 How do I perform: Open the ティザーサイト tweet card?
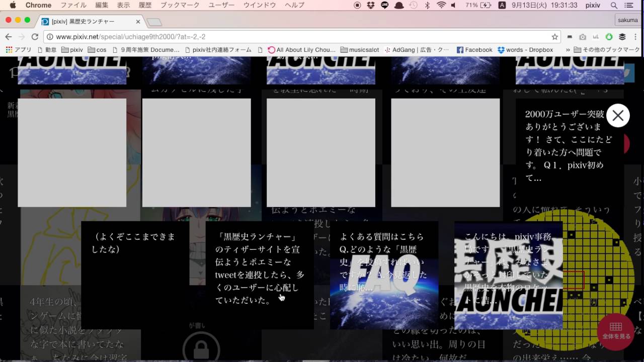(x=260, y=275)
